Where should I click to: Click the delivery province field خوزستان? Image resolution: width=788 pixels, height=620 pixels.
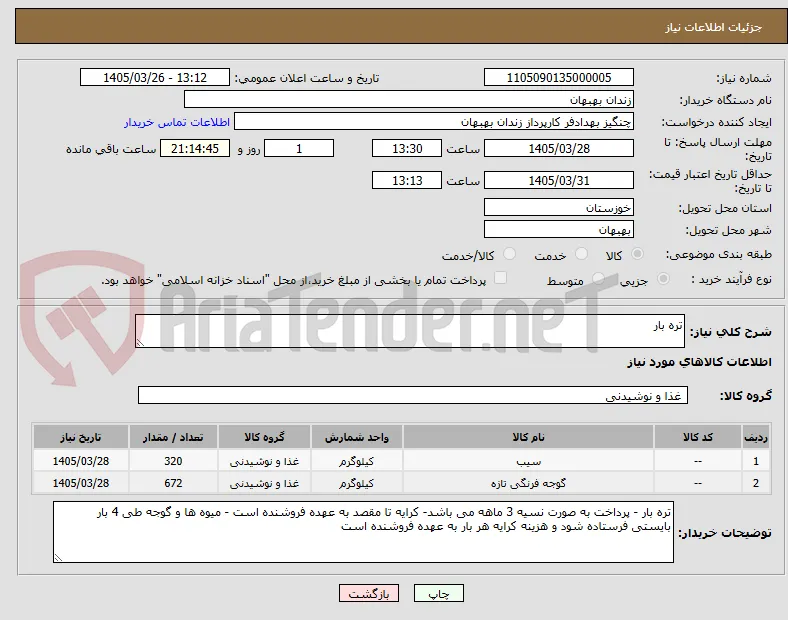point(558,207)
